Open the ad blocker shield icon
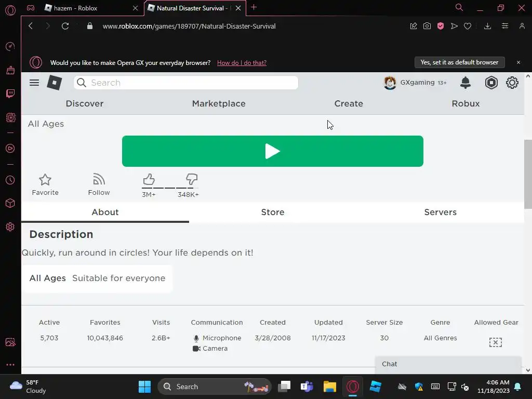This screenshot has width=532, height=399. [441, 26]
